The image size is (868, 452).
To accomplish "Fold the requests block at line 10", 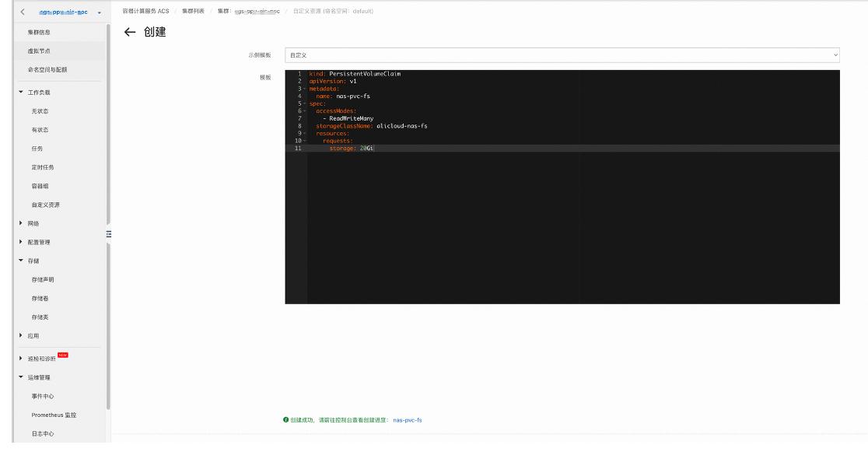I will (x=305, y=141).
